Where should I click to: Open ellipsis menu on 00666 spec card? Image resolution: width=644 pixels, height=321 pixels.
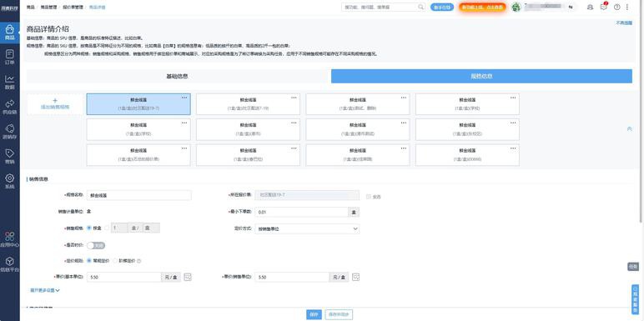(x=513, y=148)
